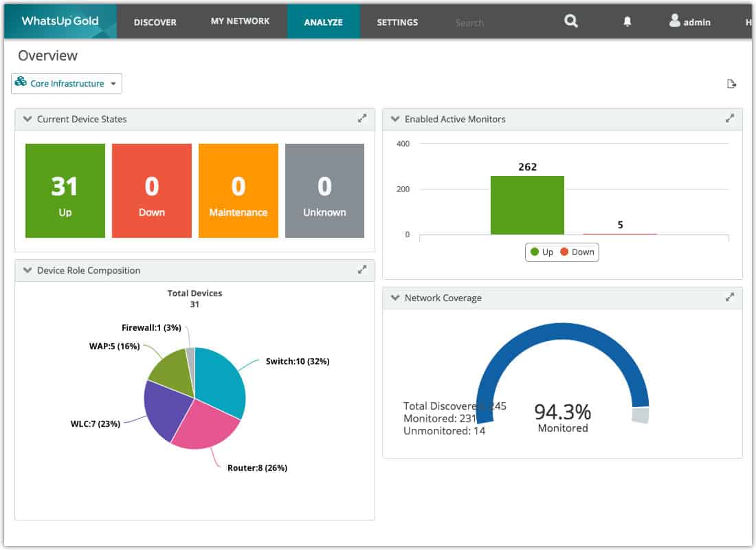Click the export icon on Overview page
Image resolution: width=756 pixels, height=550 pixels.
pyautogui.click(x=731, y=84)
